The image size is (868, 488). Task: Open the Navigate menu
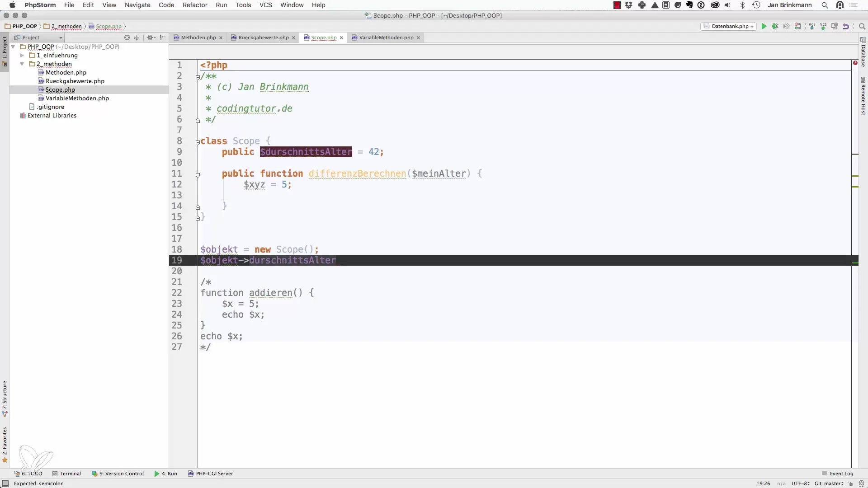tap(137, 5)
